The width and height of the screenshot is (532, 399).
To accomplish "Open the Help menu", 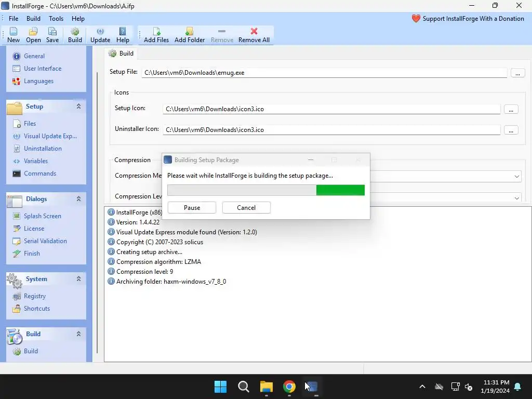I will click(x=78, y=19).
